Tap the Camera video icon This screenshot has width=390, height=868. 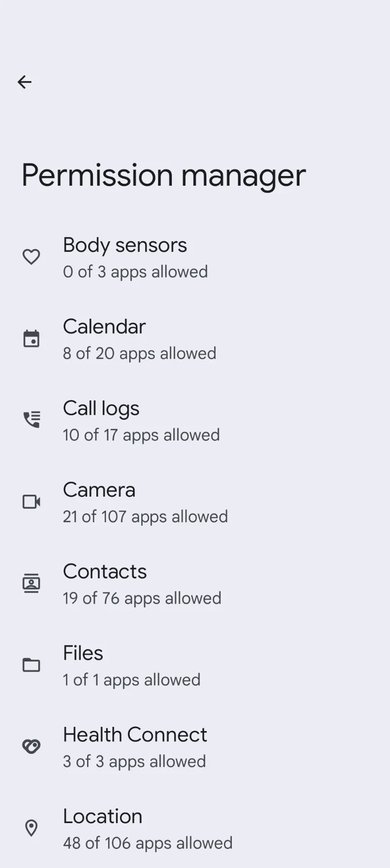31,501
